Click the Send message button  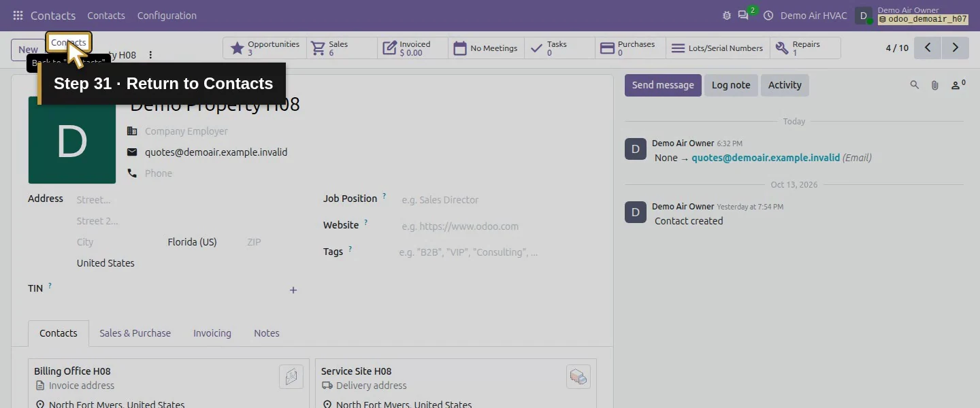(663, 85)
